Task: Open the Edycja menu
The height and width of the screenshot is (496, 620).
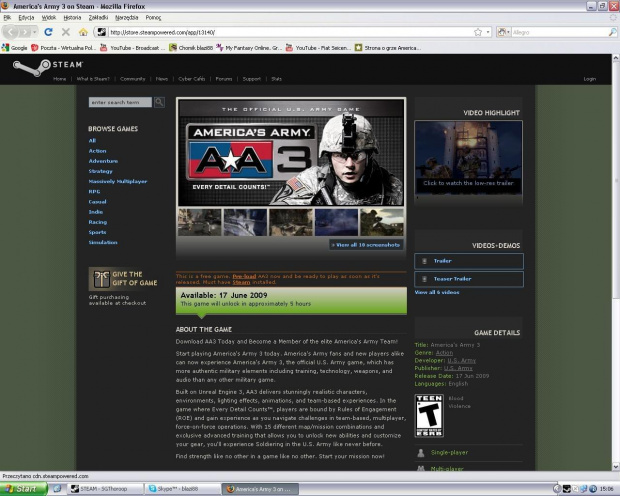Action: [x=26, y=17]
